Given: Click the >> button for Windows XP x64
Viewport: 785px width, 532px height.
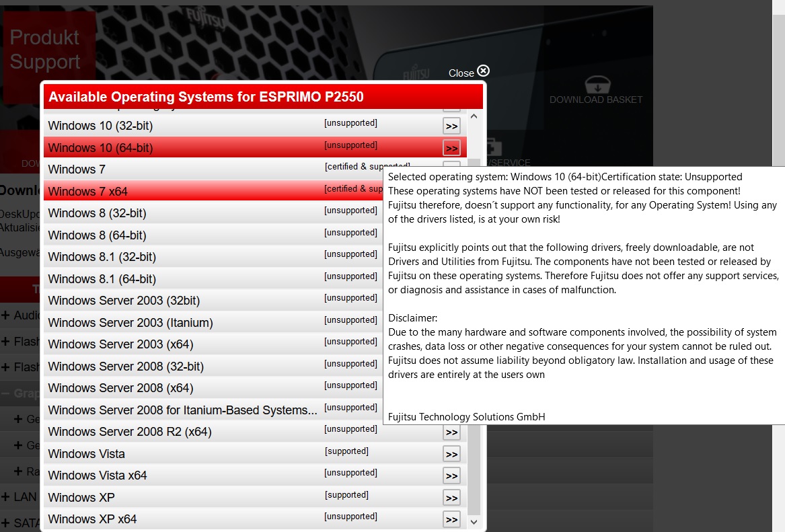Looking at the screenshot, I should [x=451, y=519].
